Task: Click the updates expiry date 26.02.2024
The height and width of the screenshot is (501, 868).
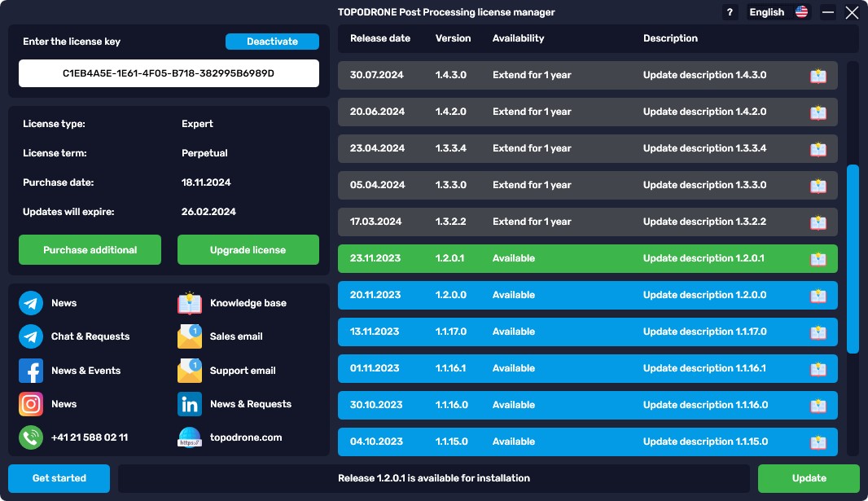Action: point(208,212)
